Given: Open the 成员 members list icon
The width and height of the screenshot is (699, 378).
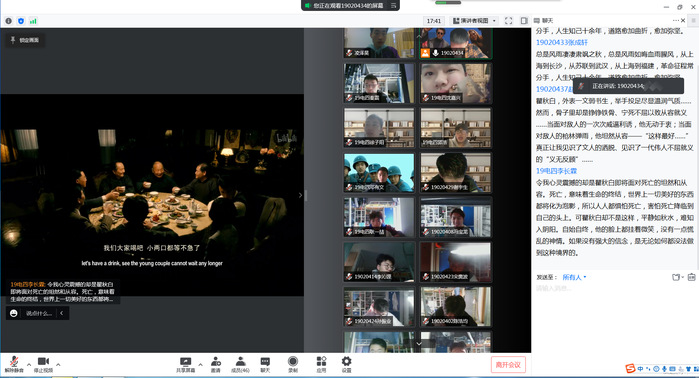Looking at the screenshot, I should click(x=240, y=364).
